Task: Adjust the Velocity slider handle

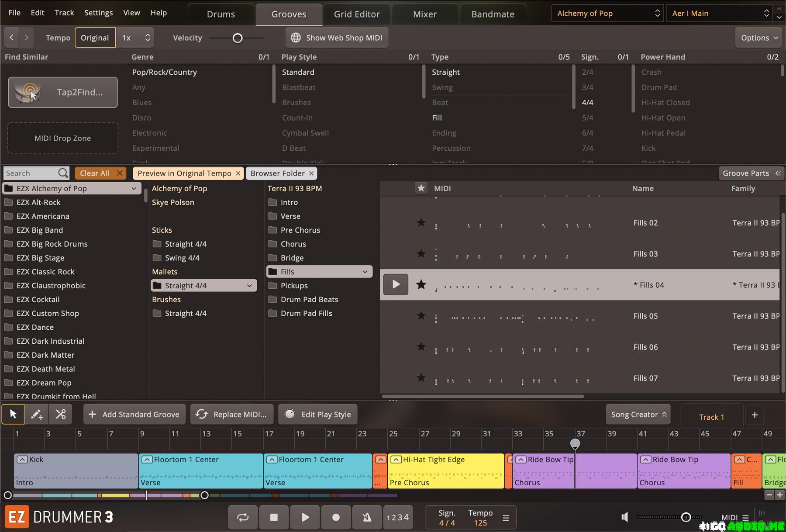Action: pyautogui.click(x=238, y=38)
